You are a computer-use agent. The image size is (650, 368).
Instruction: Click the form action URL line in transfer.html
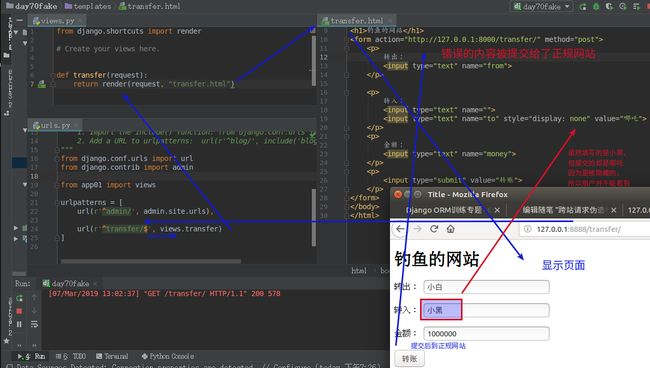click(477, 40)
